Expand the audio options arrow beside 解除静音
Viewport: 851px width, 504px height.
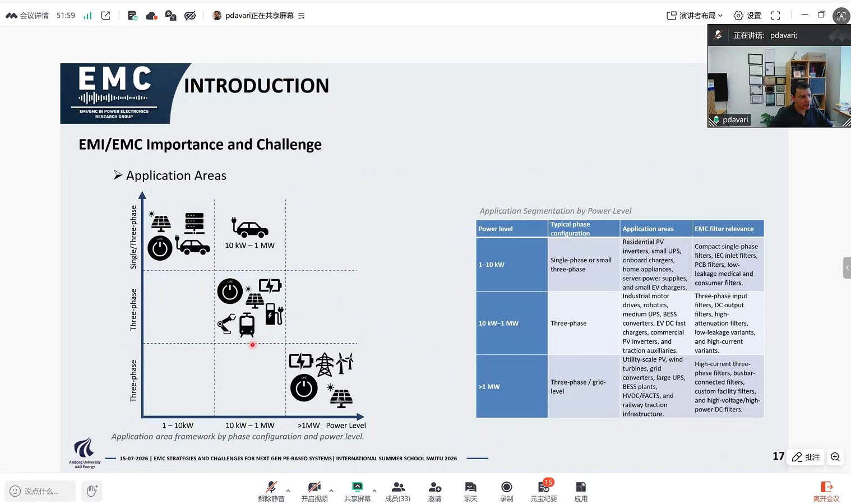288,491
